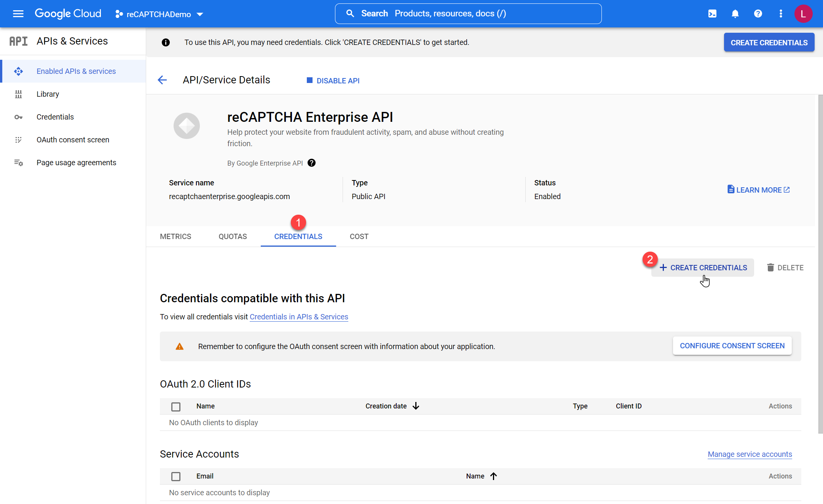
Task: Click the search products and resources field
Action: 468,14
